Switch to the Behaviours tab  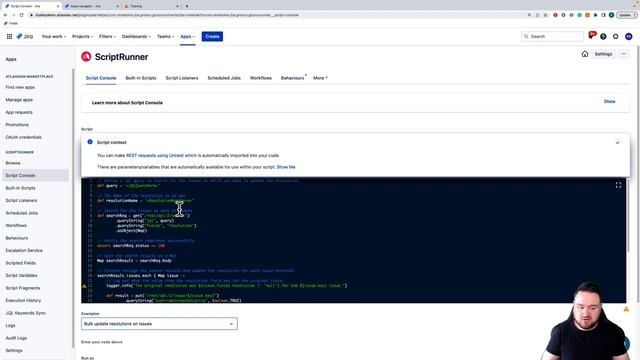point(293,78)
